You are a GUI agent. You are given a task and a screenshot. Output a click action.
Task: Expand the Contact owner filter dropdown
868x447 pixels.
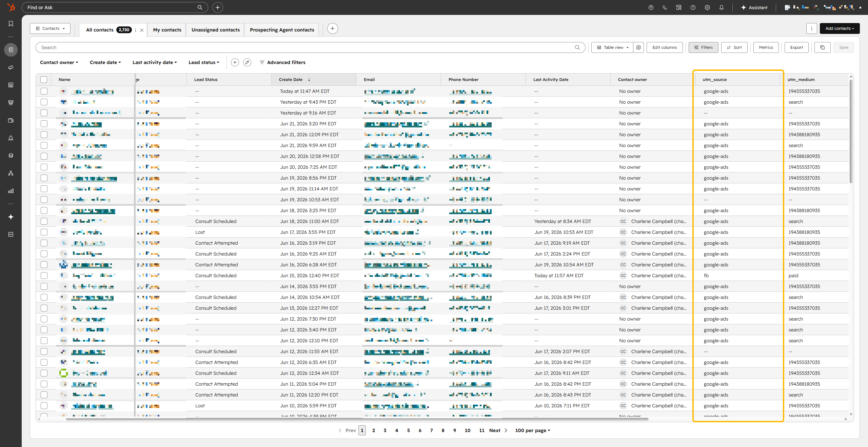(x=59, y=62)
